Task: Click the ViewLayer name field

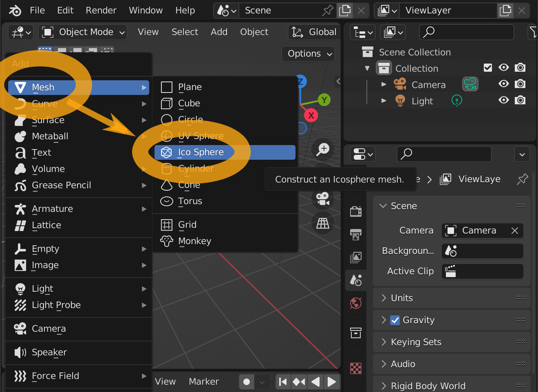Action: [448, 11]
